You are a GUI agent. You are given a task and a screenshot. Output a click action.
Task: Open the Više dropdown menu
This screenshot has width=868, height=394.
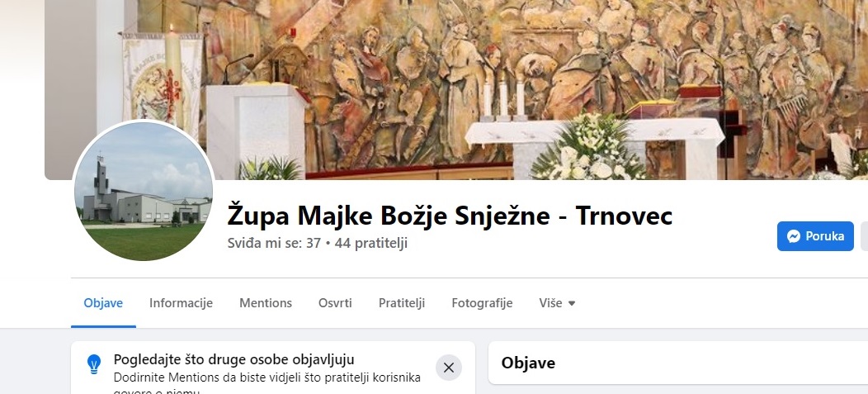click(x=557, y=303)
